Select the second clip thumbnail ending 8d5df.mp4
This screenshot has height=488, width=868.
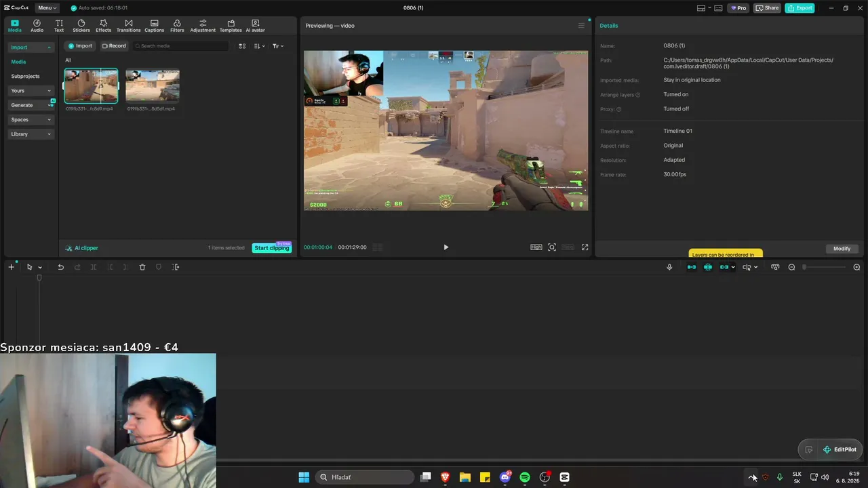pos(153,85)
